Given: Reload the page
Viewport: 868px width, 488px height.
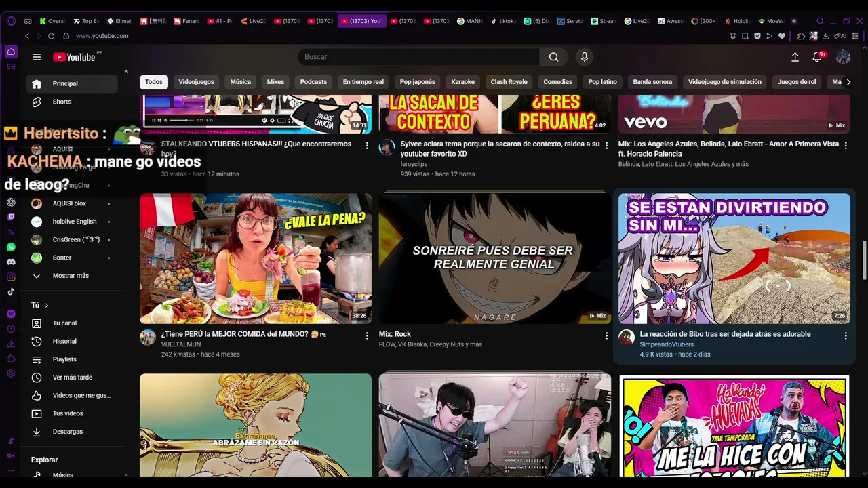Looking at the screenshot, I should tap(52, 36).
